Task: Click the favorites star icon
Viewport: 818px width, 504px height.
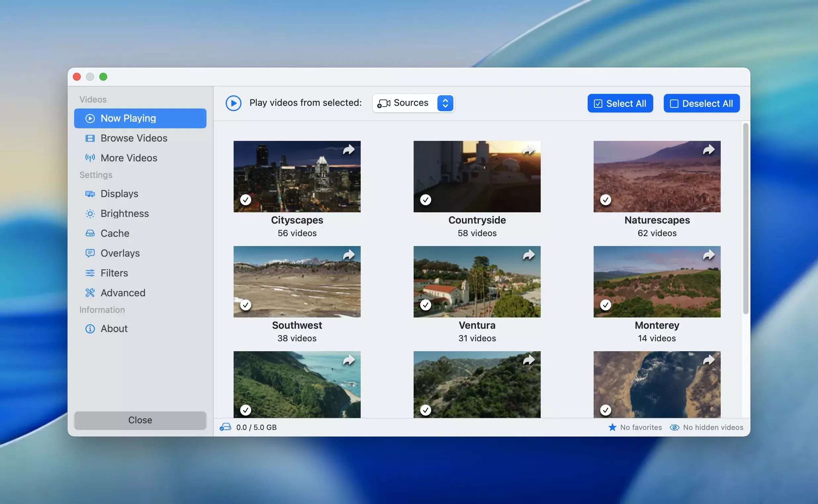Action: (612, 427)
